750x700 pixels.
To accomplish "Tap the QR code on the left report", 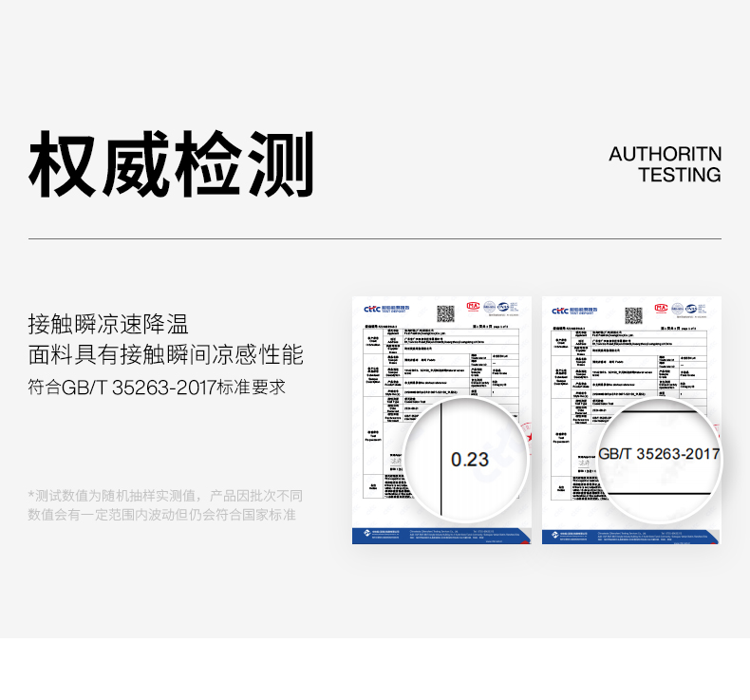I will 444,313.
